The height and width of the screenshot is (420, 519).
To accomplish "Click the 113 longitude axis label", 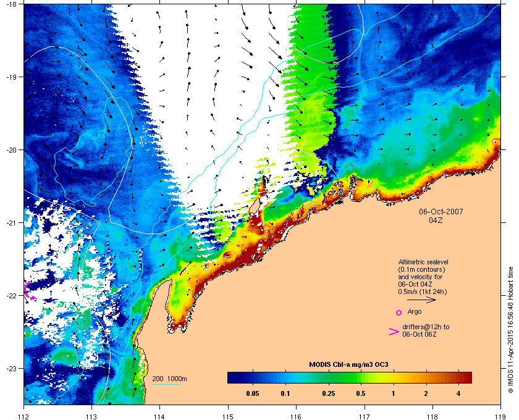I will click(x=91, y=416).
